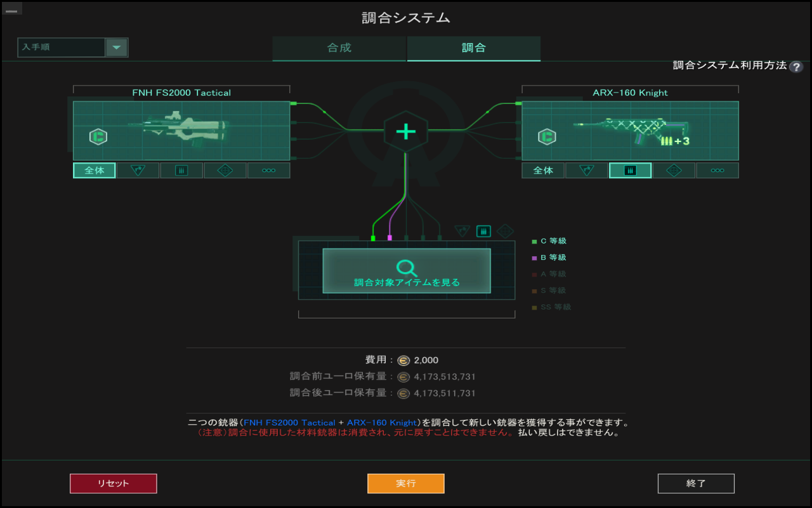Screen dimensions: 812x508
Task: Toggle 全体 filter under ARX-160 Knight
Action: (x=543, y=171)
